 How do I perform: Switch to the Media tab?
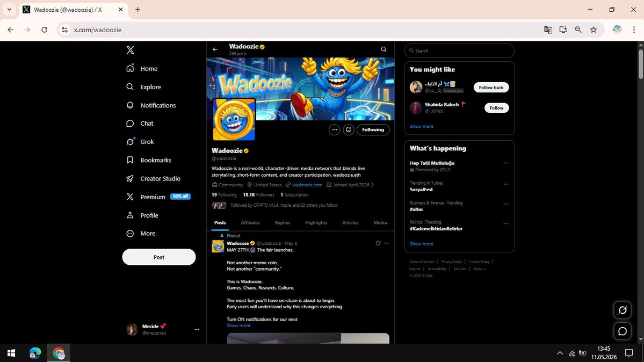(380, 223)
